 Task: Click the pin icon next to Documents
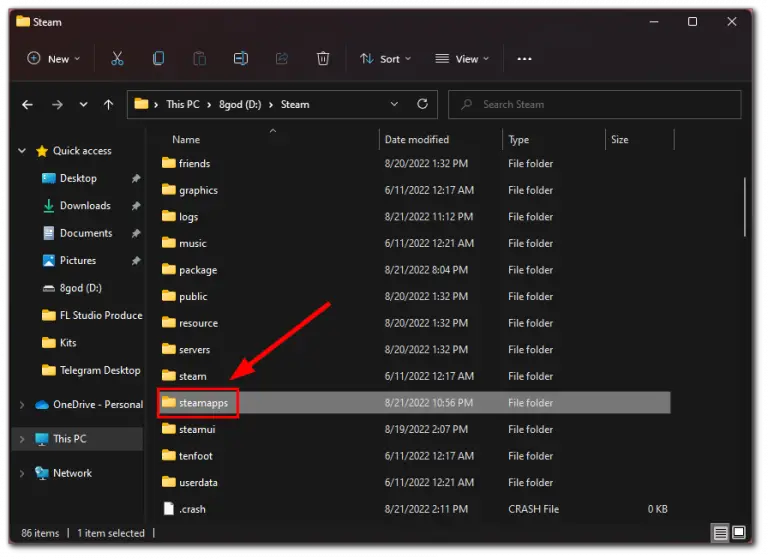coord(136,233)
